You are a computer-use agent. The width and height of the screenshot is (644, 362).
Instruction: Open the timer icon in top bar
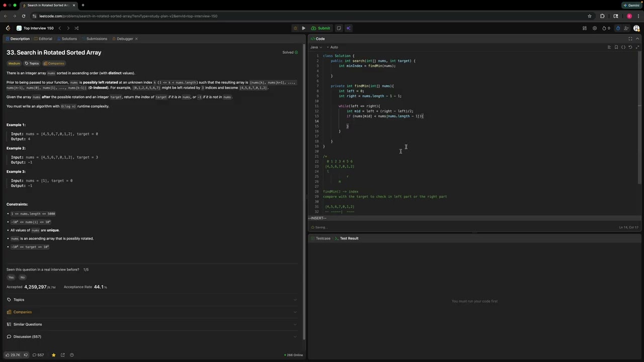coord(618,28)
